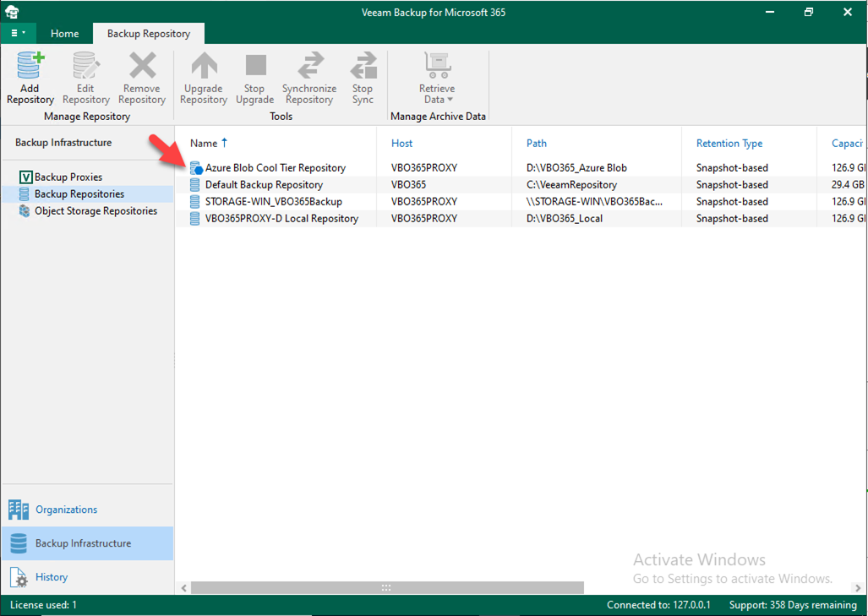The height and width of the screenshot is (616, 868).
Task: Open Object Storage Repositories node
Action: coord(96,211)
